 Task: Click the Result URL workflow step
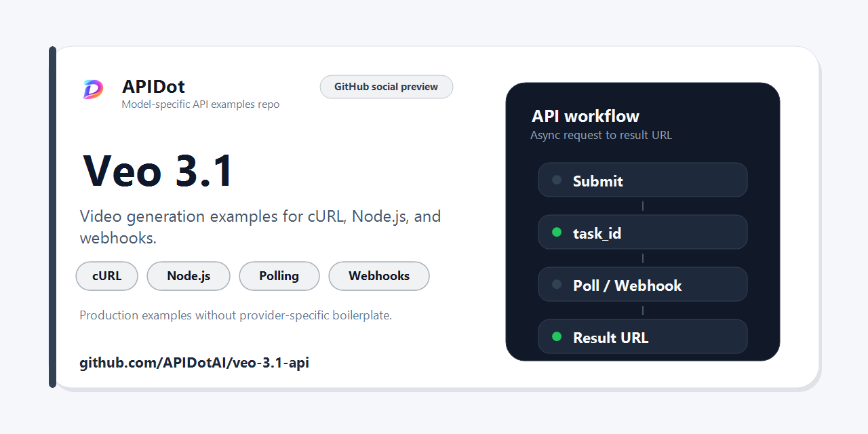click(643, 336)
